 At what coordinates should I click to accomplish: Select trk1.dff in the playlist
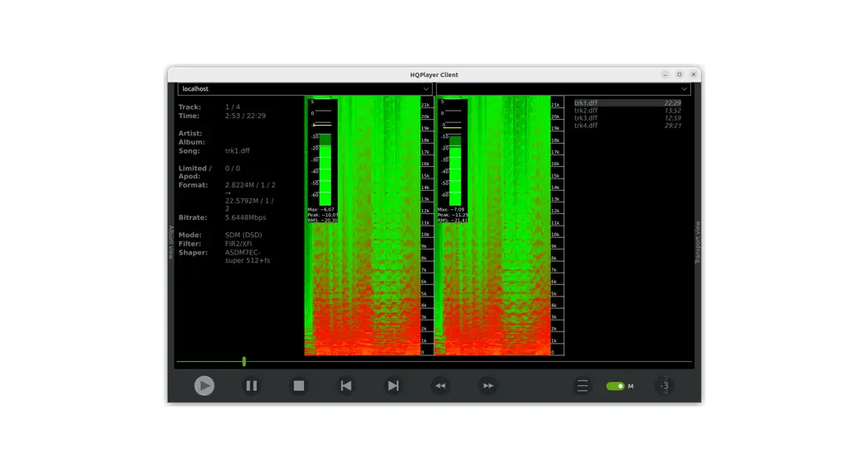(628, 103)
